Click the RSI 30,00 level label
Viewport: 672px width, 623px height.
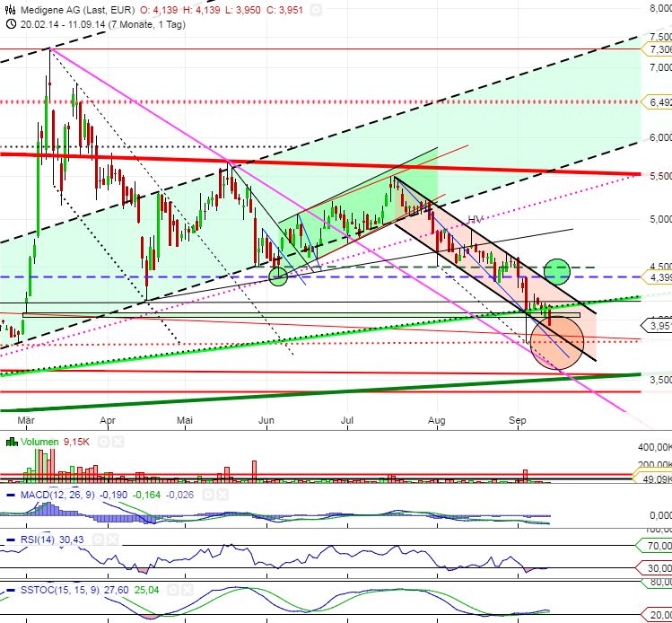coord(654,568)
